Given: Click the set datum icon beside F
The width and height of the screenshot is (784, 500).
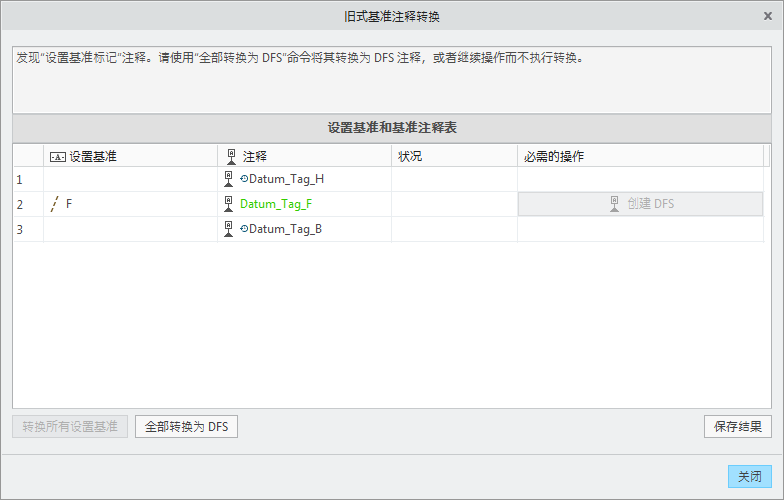Looking at the screenshot, I should point(54,204).
